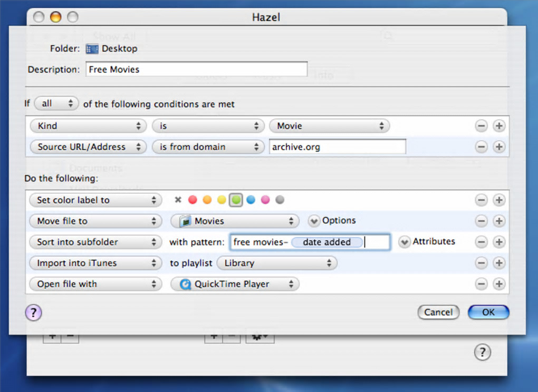Expand the Attributes disclosure for subfolder pattern
The image size is (538, 392).
pos(404,242)
